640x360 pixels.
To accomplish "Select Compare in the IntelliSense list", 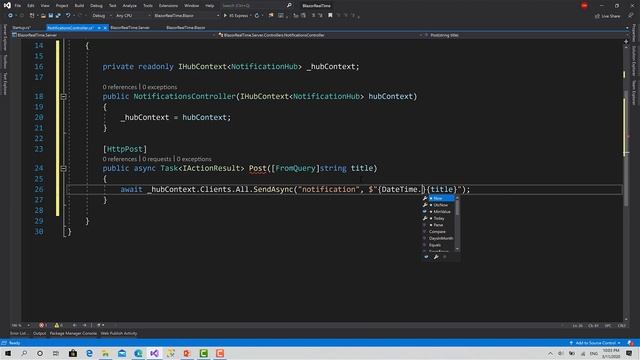I will click(439, 232).
